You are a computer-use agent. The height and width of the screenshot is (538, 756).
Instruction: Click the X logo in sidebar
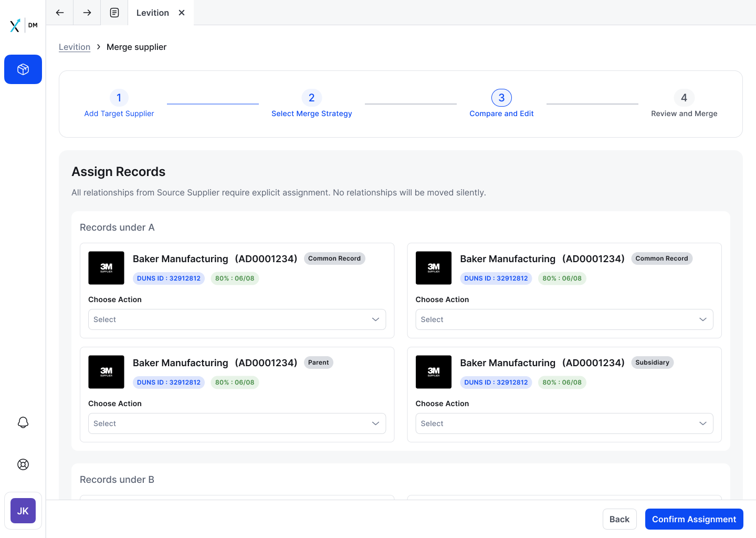pos(15,25)
